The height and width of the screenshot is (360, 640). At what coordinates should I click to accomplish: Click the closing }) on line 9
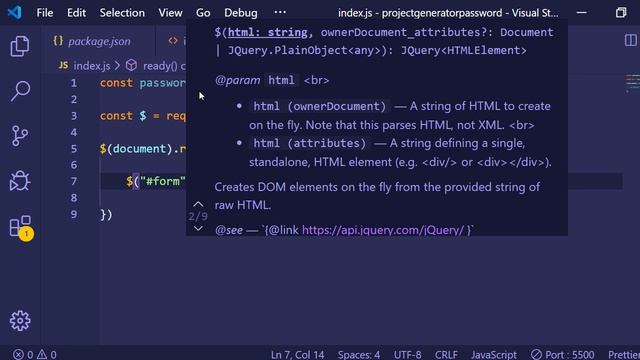click(106, 215)
